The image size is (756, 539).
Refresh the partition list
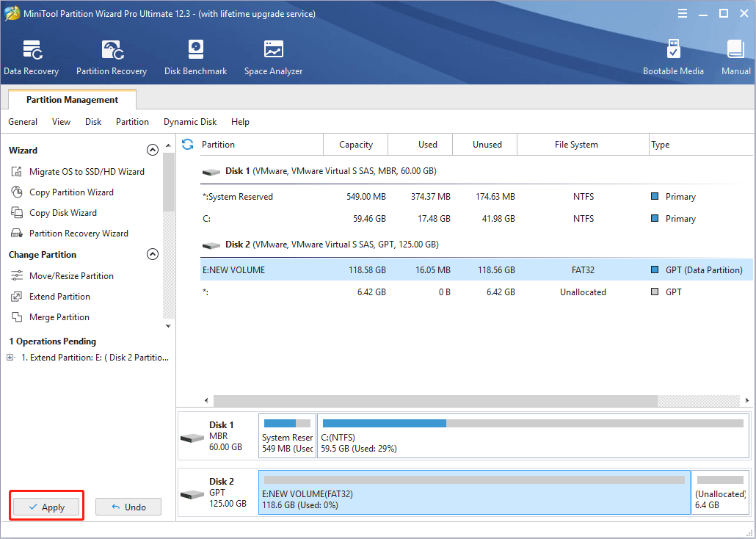pos(188,145)
